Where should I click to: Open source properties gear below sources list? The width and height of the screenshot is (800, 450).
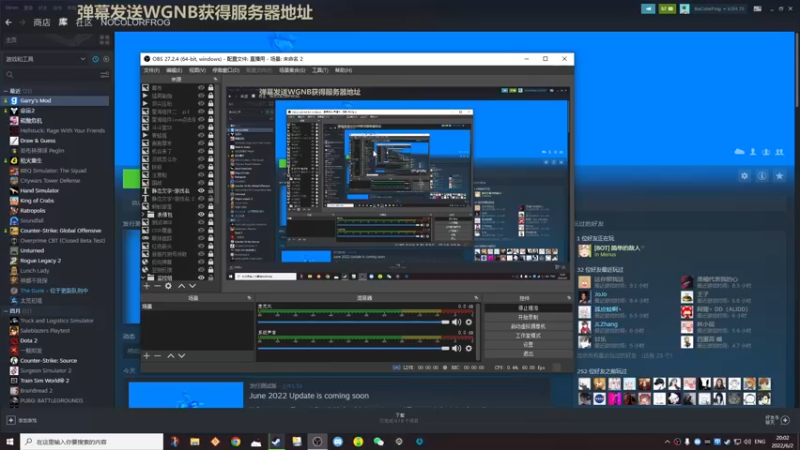168,286
